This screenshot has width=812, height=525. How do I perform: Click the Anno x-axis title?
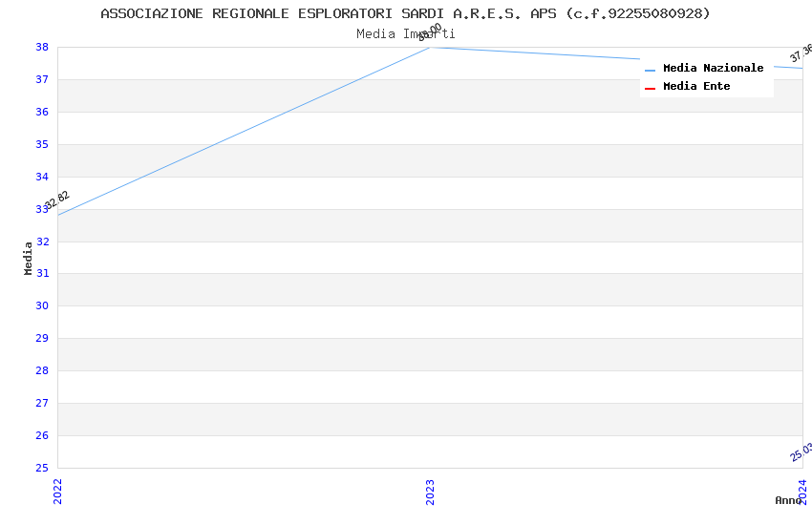pos(788,500)
